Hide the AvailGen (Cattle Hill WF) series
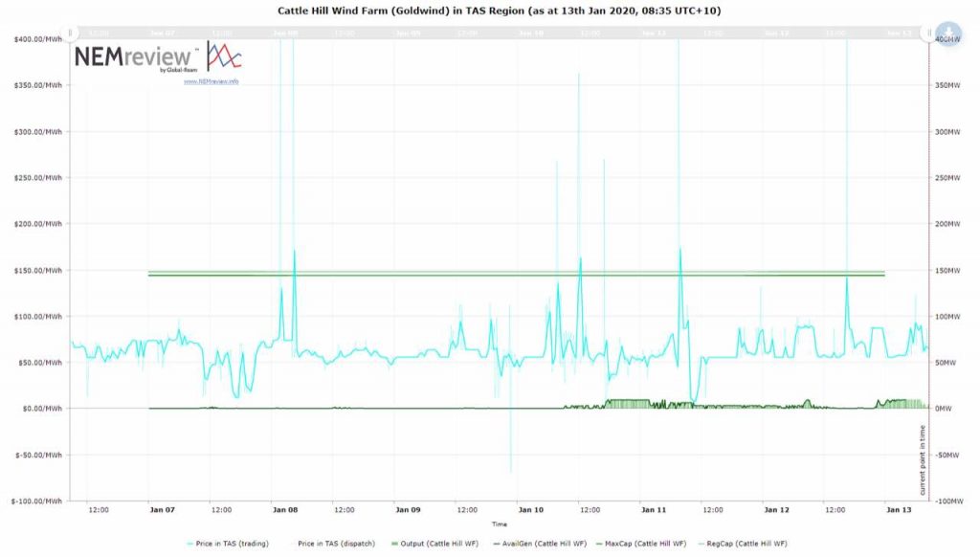Viewport: 980px width, 557px height. pyautogui.click(x=539, y=544)
